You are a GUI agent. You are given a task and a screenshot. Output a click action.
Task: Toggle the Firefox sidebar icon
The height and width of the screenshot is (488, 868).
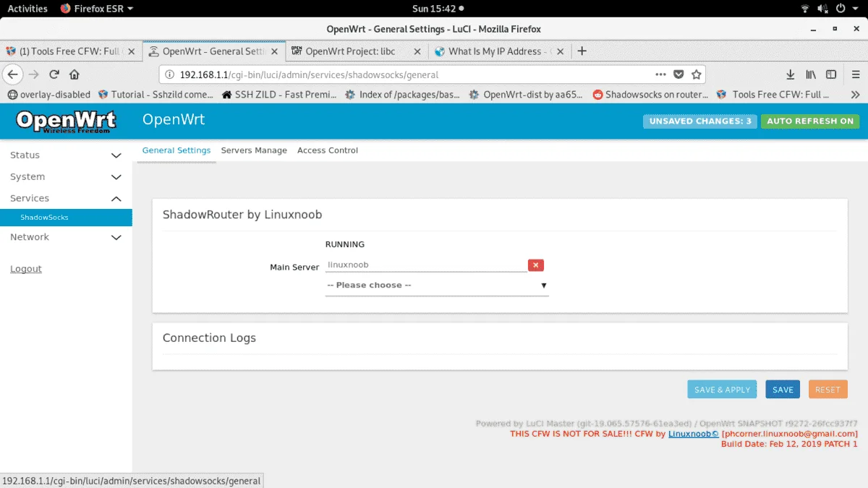(x=832, y=74)
